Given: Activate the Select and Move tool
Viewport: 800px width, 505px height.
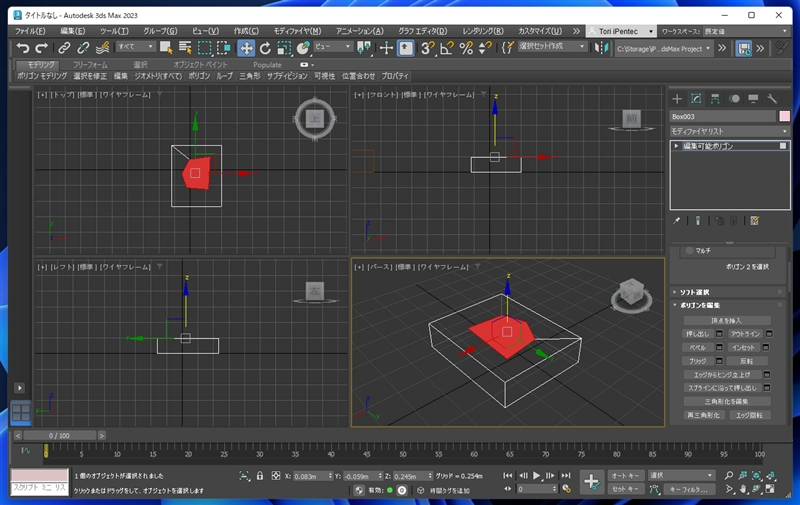Looking at the screenshot, I should coord(246,48).
